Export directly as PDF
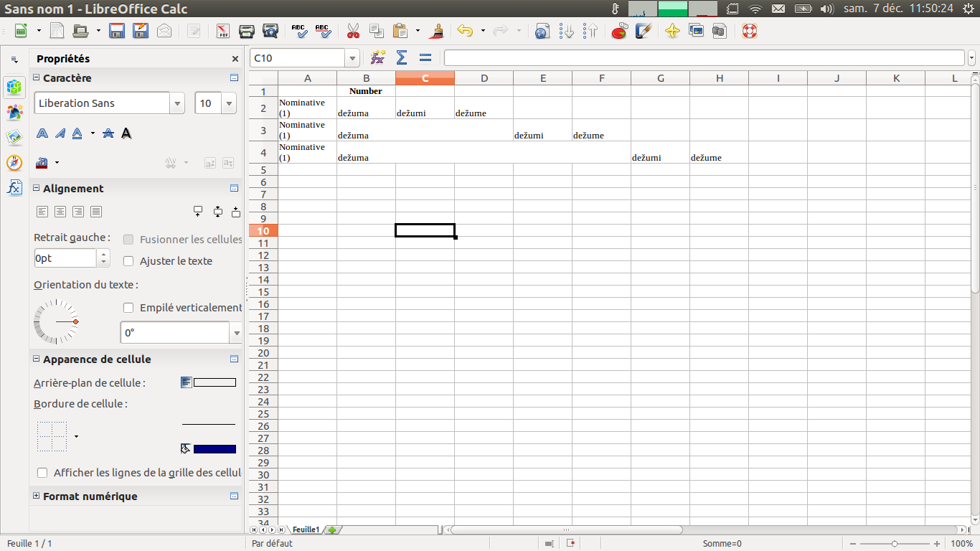 [x=223, y=31]
